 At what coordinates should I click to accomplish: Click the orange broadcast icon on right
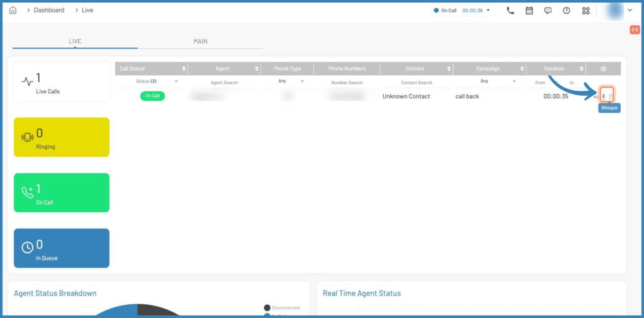634,30
